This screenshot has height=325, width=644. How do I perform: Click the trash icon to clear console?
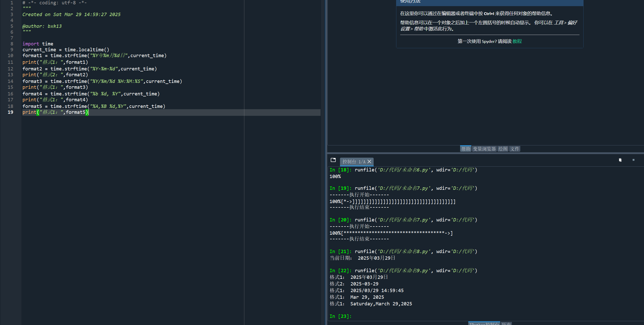(620, 160)
